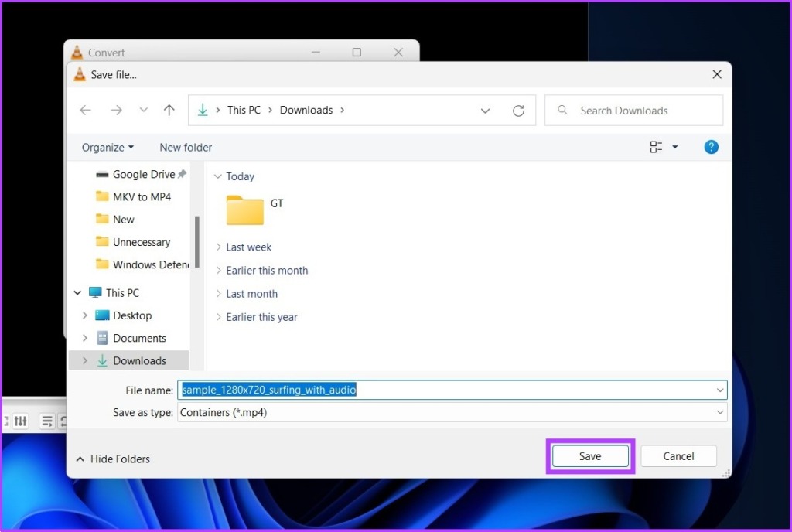
Task: Click the Cancel button
Action: click(x=678, y=456)
